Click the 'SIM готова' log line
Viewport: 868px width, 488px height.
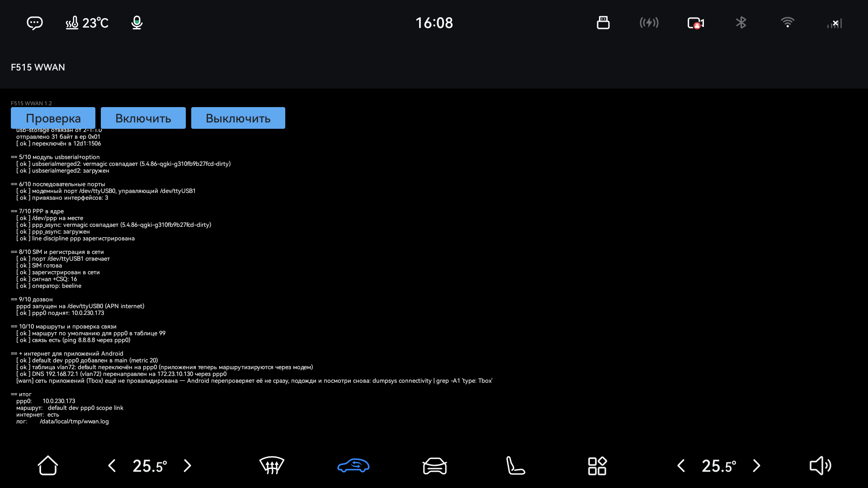pos(39,266)
